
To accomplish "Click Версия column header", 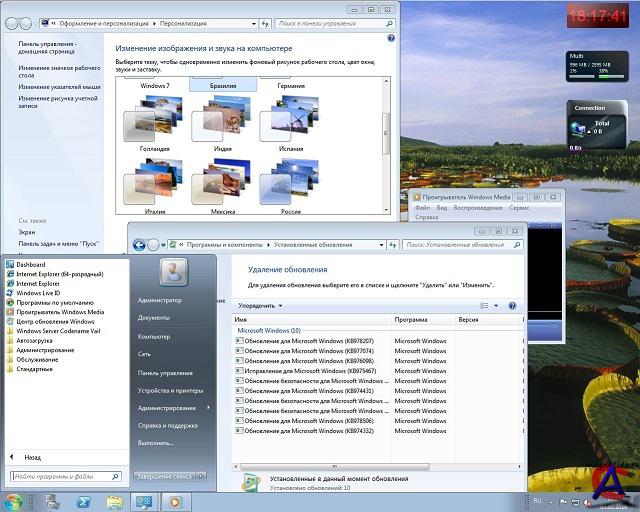I will (x=489, y=320).
